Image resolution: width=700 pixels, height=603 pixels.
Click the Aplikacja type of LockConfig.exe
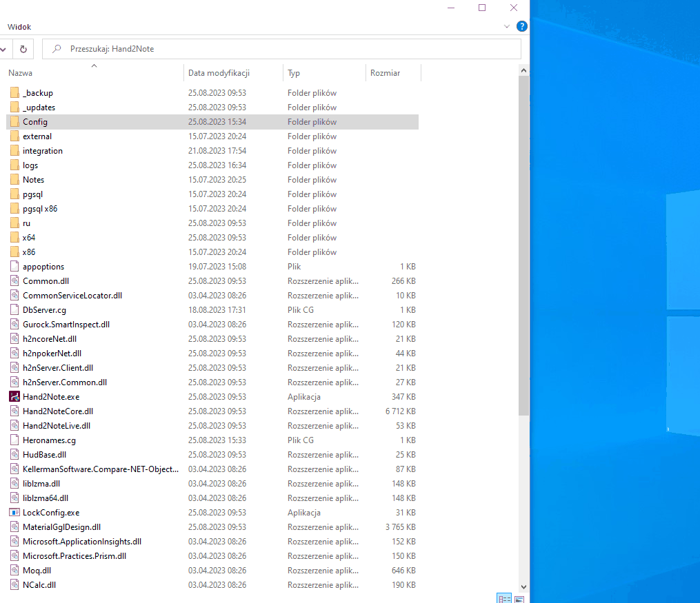point(304,513)
